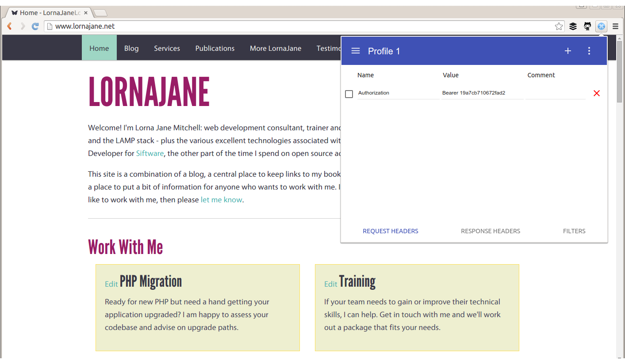
Task: Click the Comment column header
Action: click(541, 75)
